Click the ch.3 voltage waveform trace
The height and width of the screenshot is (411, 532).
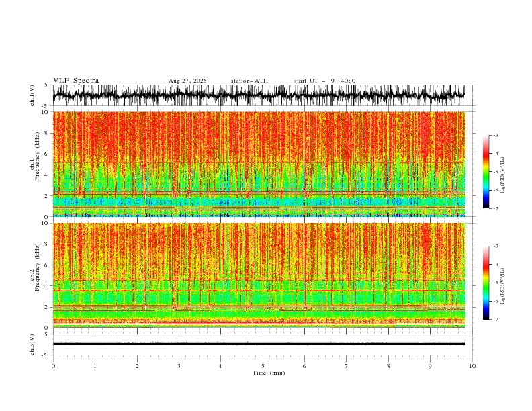click(x=259, y=344)
